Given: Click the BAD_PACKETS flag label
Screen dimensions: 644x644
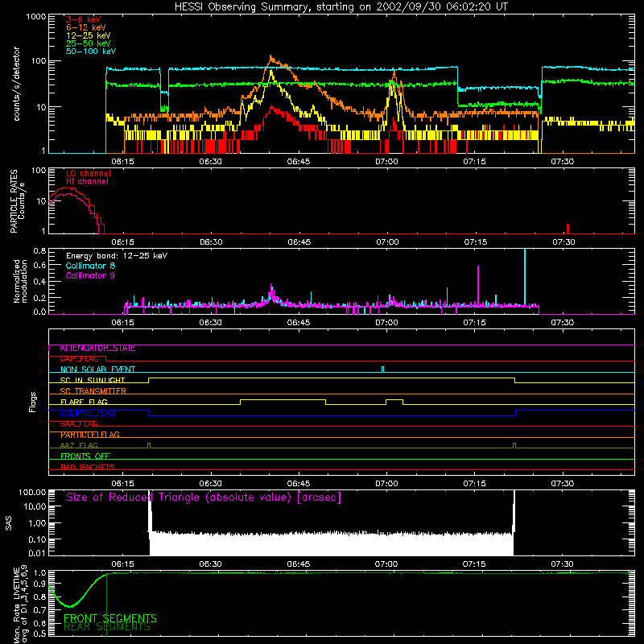Looking at the screenshot, I should (x=88, y=468).
